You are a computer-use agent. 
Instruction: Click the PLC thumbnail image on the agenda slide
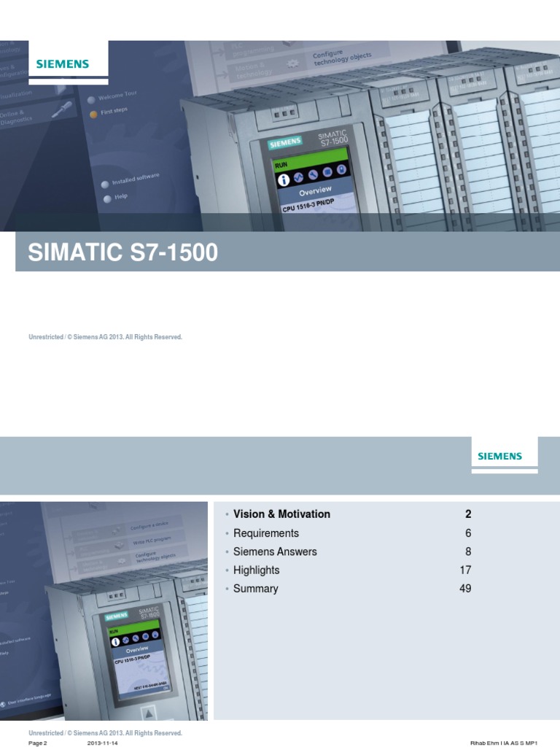click(104, 611)
